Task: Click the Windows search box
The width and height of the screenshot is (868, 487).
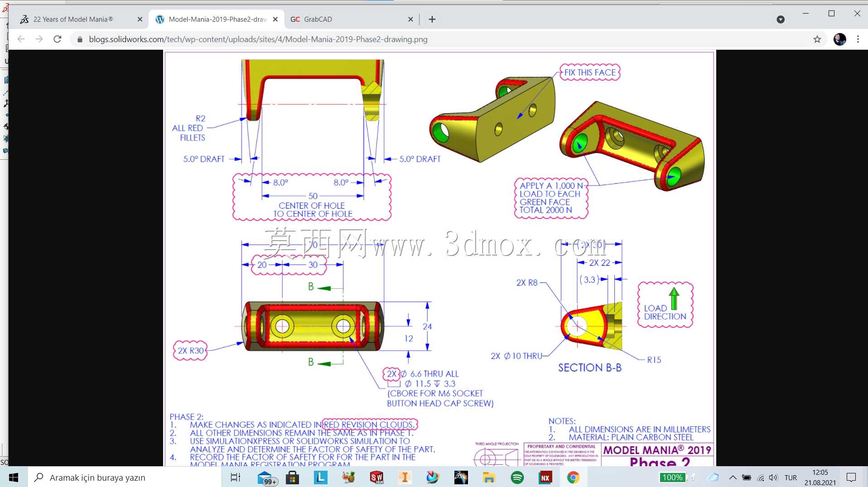Action: [x=125, y=477]
